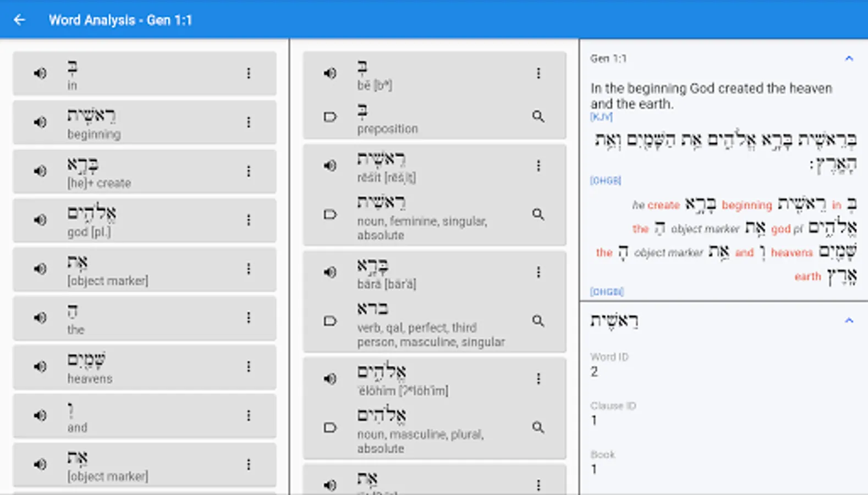
Task: Open more options for 'the' entry
Action: pos(249,318)
